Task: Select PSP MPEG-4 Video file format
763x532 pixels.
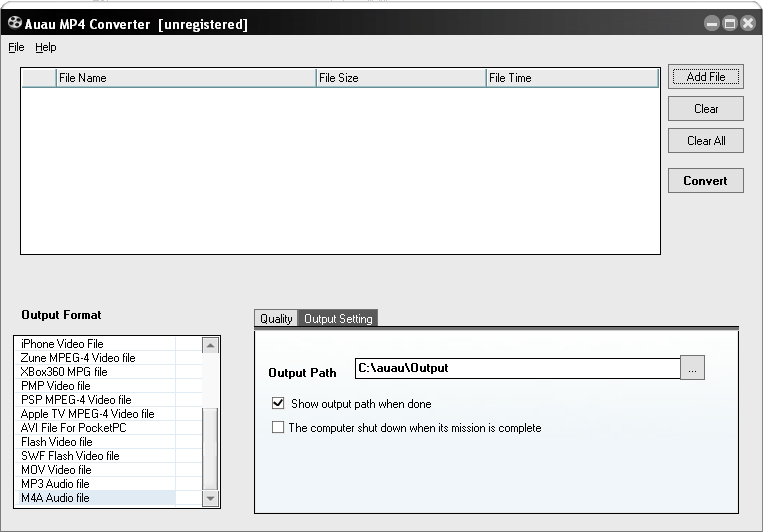Action: click(97, 400)
